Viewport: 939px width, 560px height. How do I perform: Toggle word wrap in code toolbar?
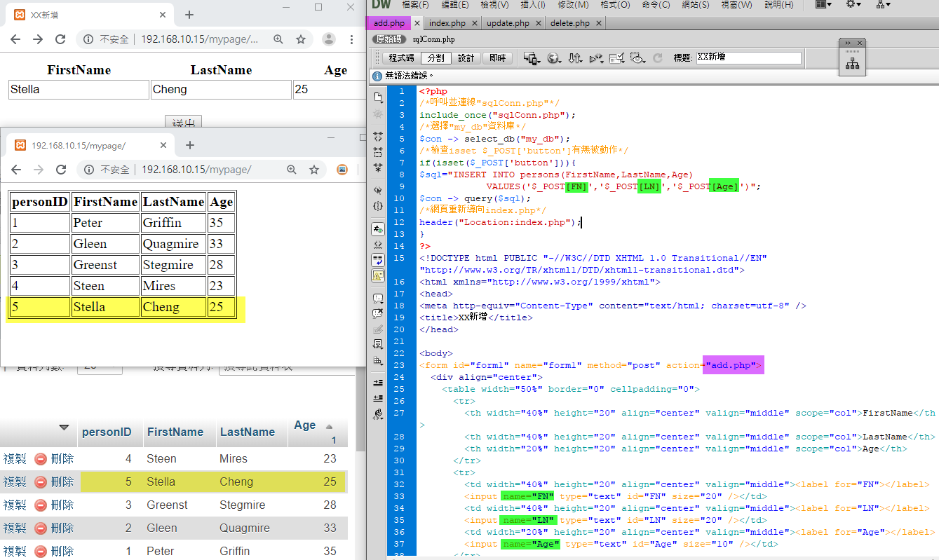pyautogui.click(x=378, y=260)
